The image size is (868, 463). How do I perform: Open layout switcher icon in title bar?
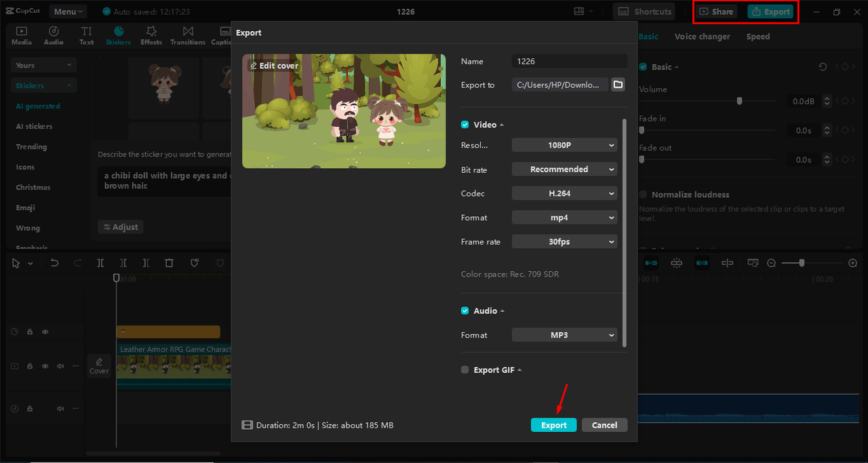(x=578, y=12)
